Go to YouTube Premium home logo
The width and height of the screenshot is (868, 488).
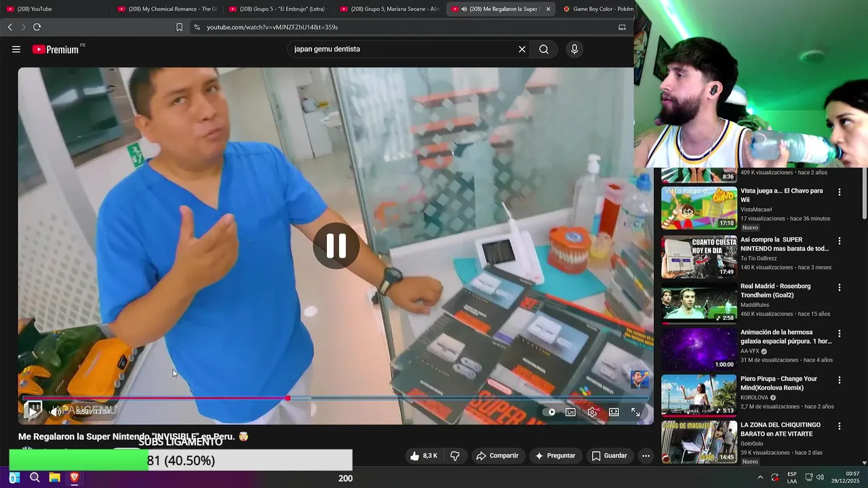tap(56, 49)
